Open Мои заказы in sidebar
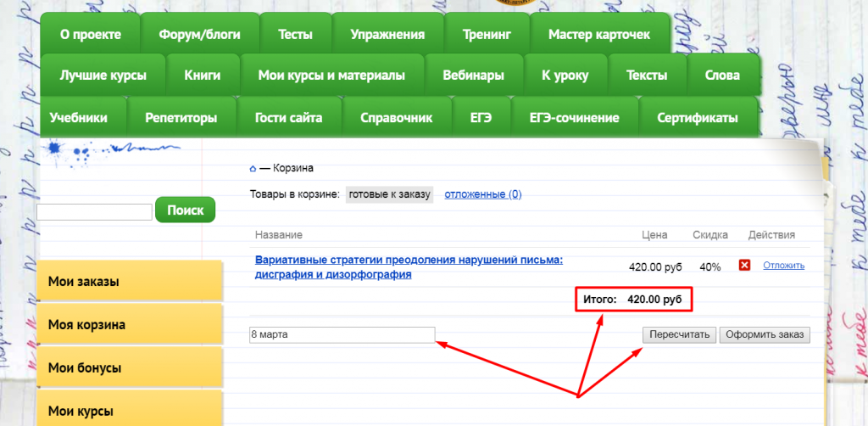 (x=129, y=281)
